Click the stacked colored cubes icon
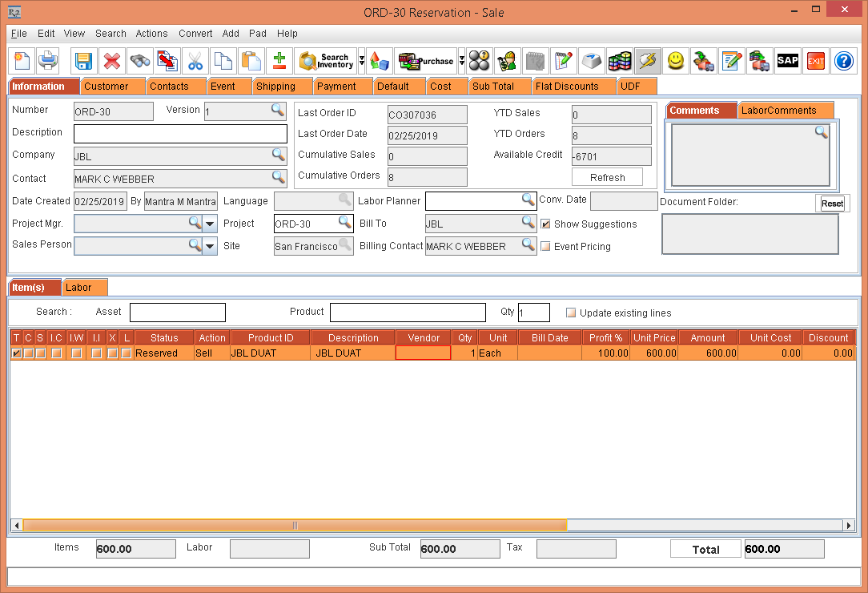The image size is (868, 593). tap(620, 60)
